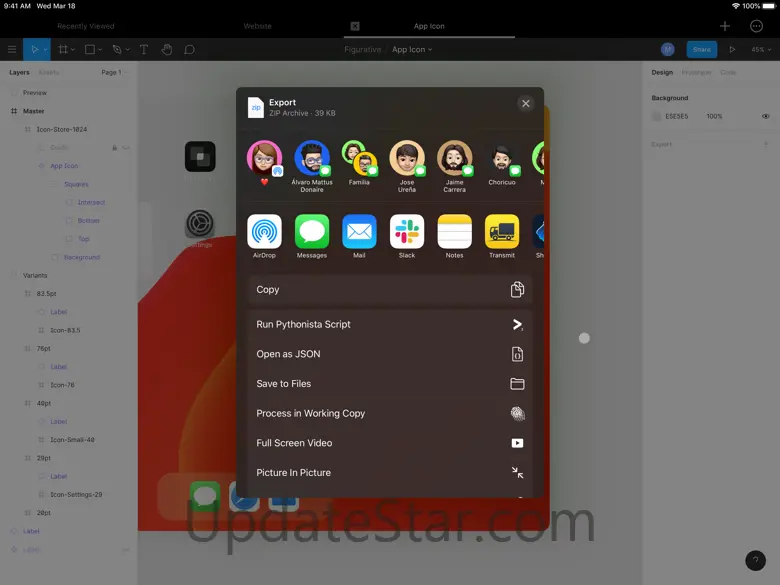
Task: Open the help question mark button
Action: point(755,560)
